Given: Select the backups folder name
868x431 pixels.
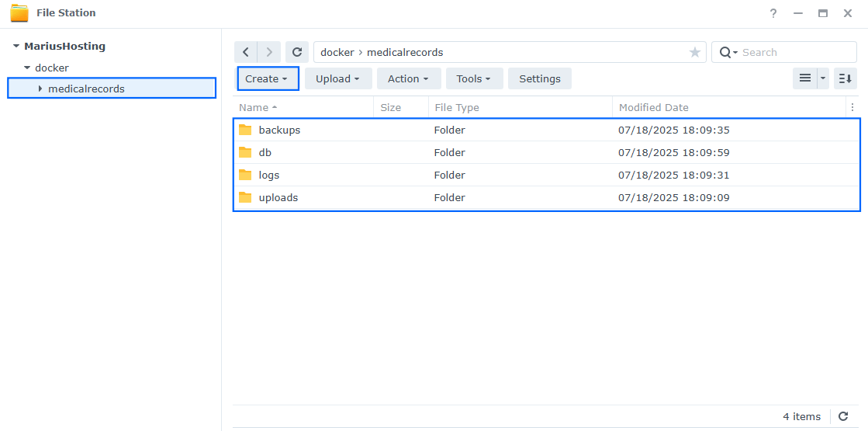Looking at the screenshot, I should pos(279,130).
